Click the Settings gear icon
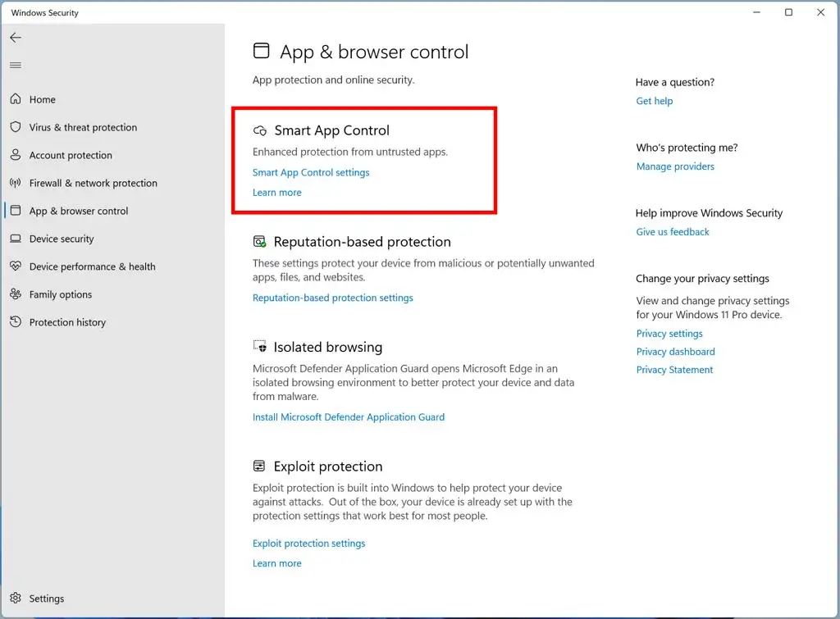Screen dimensions: 840x619 point(16,599)
